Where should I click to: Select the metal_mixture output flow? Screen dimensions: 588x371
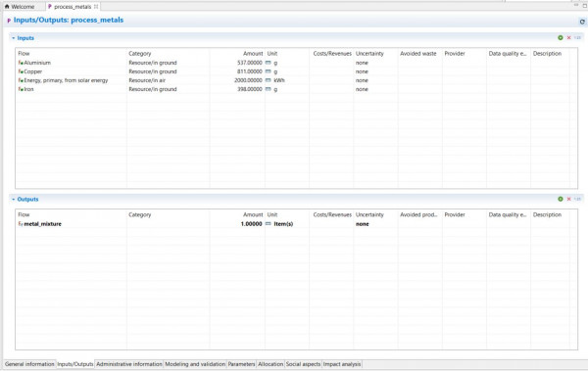296,224
